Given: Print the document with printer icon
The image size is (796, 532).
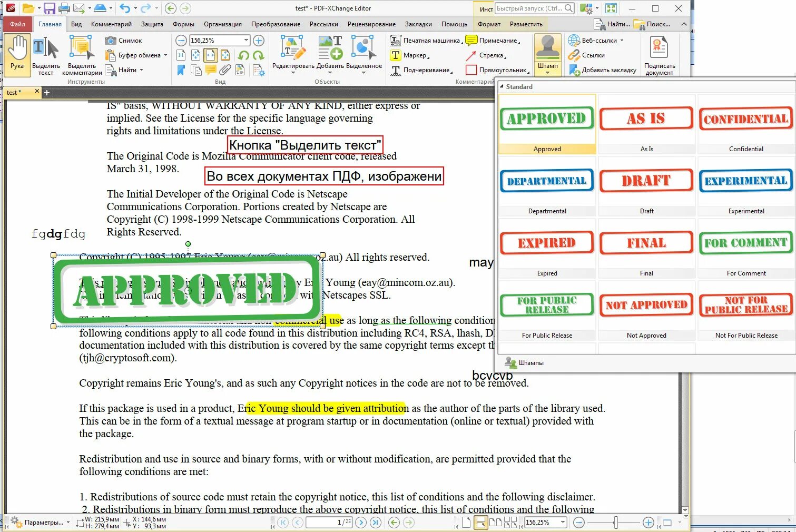Looking at the screenshot, I should click(x=64, y=8).
